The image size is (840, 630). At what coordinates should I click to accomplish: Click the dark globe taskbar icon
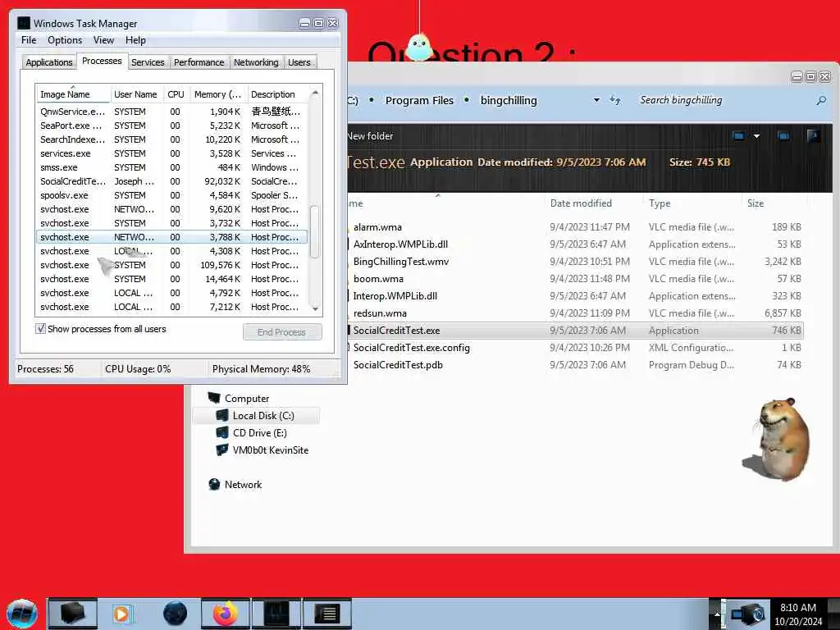(175, 614)
